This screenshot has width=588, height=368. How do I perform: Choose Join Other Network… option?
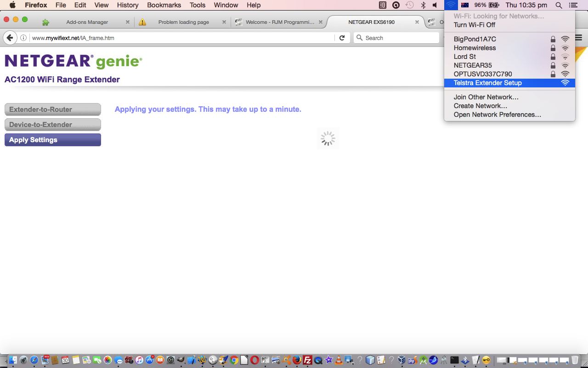pyautogui.click(x=486, y=97)
